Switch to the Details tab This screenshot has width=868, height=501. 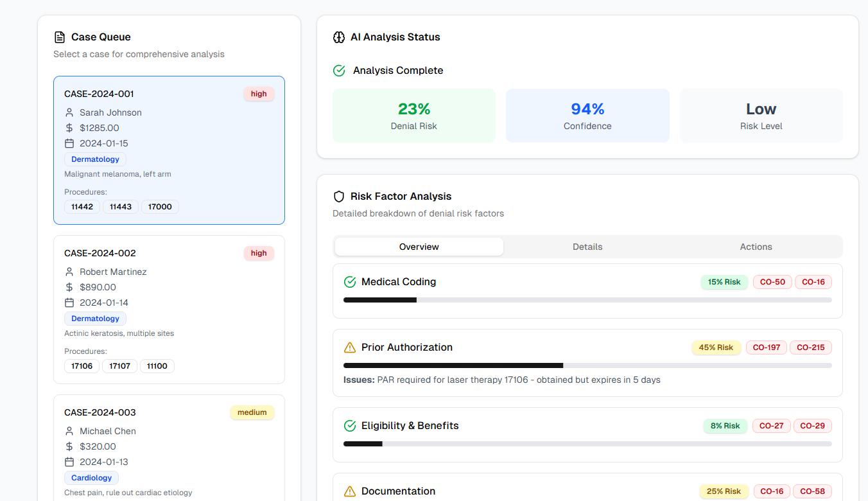587,247
